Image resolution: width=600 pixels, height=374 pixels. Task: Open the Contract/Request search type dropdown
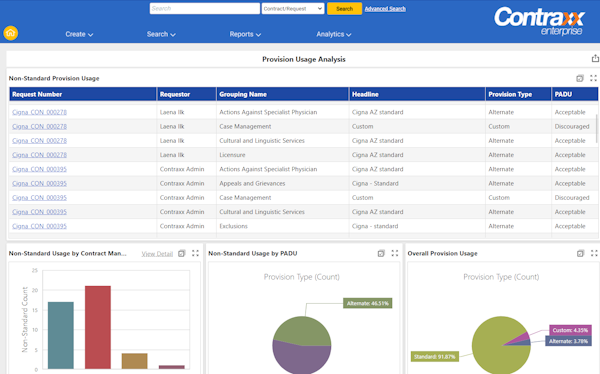pos(293,8)
